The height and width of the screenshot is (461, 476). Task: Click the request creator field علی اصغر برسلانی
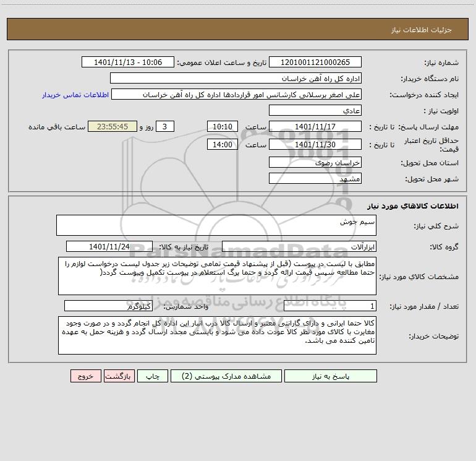coord(236,94)
